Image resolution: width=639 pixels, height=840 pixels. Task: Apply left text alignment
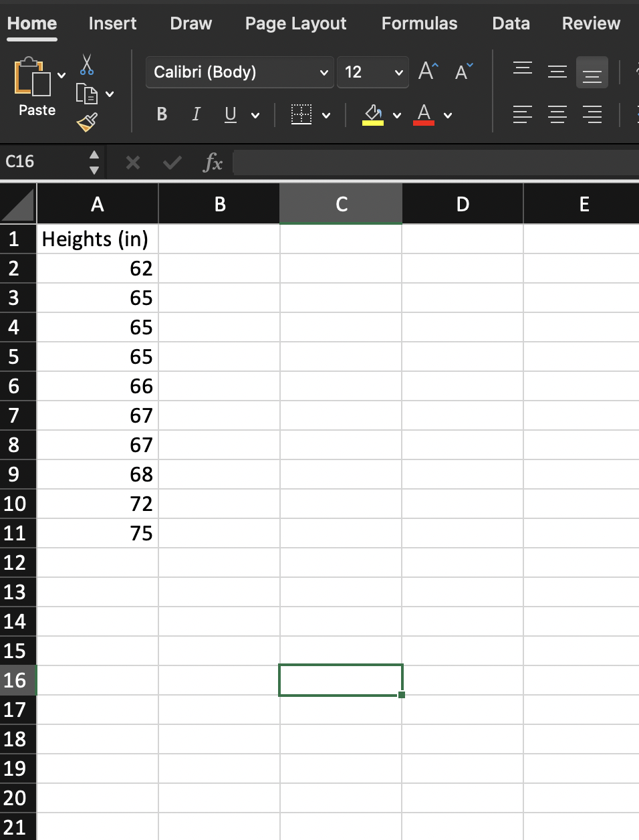[522, 114]
